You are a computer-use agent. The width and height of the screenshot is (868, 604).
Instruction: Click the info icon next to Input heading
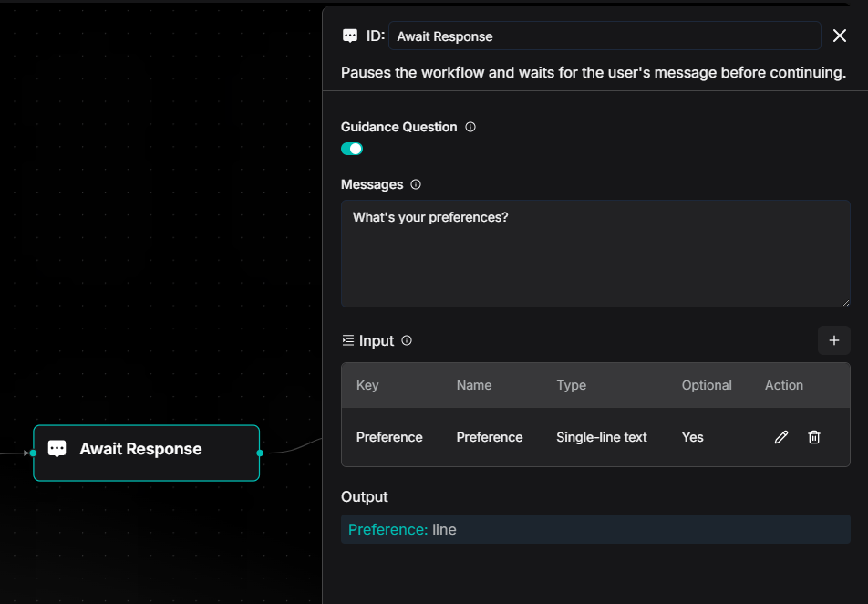[407, 340]
